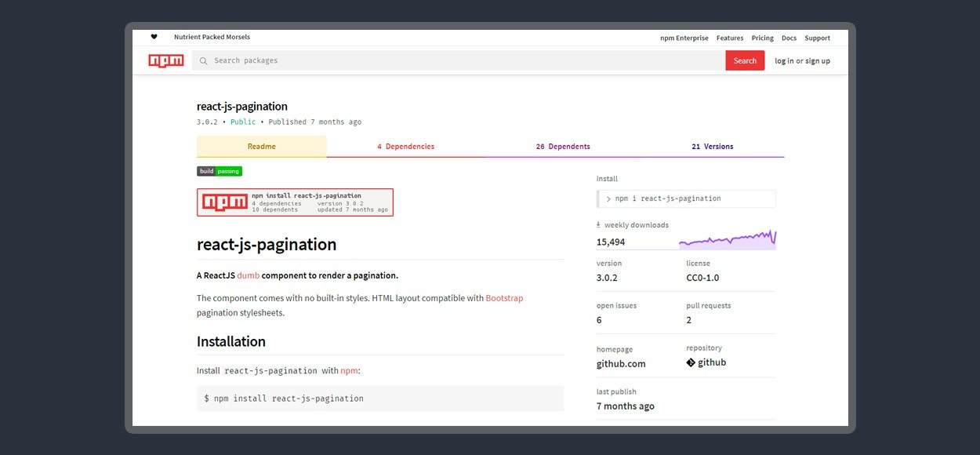
Task: Open the Support top menu item
Action: [817, 38]
